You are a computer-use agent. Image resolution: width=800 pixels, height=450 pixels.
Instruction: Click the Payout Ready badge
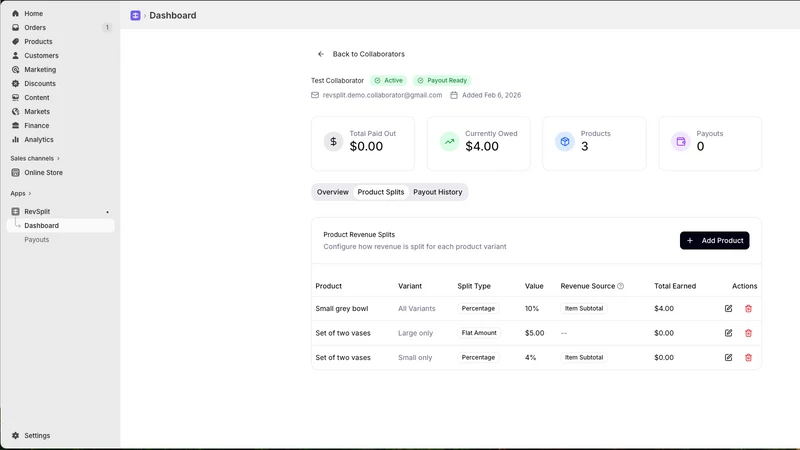[442, 81]
